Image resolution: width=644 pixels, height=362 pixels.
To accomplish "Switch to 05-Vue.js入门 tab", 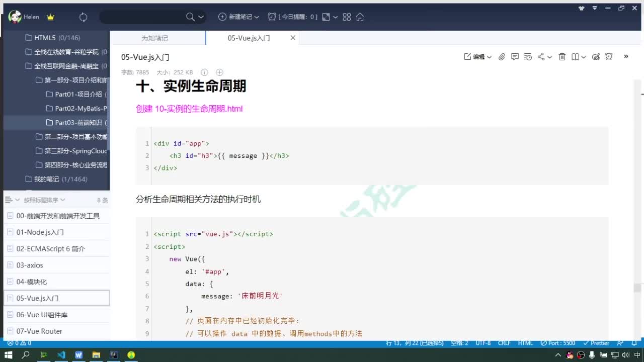I will [x=249, y=38].
